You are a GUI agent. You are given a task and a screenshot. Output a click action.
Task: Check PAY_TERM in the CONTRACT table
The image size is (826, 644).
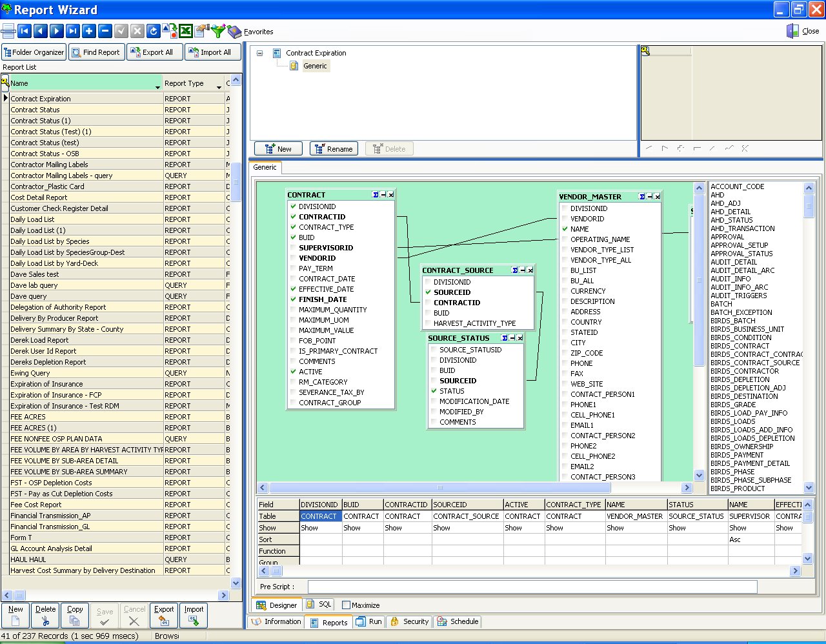294,268
